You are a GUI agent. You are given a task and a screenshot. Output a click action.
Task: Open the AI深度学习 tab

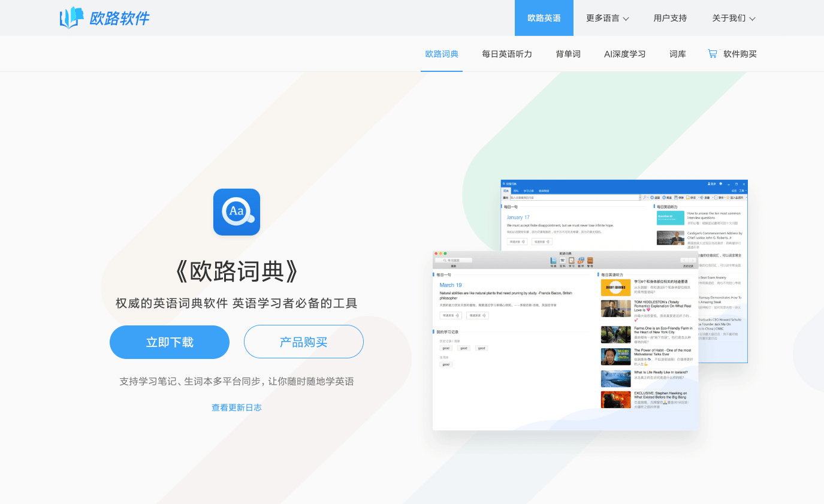click(624, 54)
